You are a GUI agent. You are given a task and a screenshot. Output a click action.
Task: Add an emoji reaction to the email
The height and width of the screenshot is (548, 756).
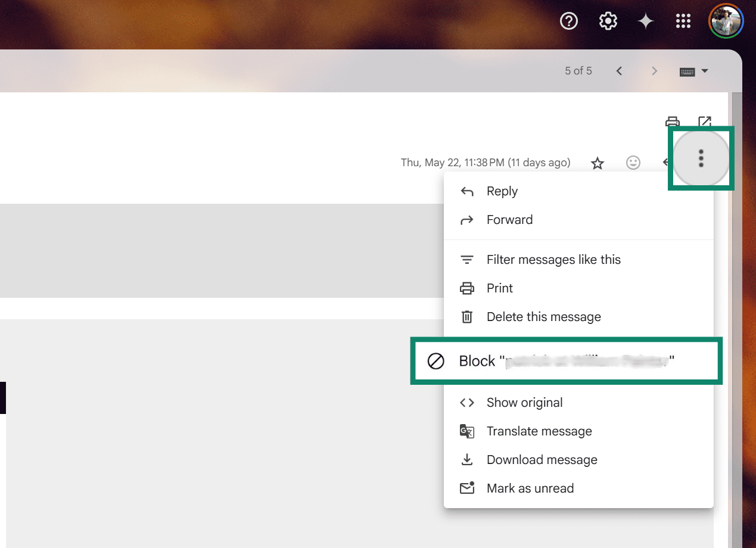[633, 163]
